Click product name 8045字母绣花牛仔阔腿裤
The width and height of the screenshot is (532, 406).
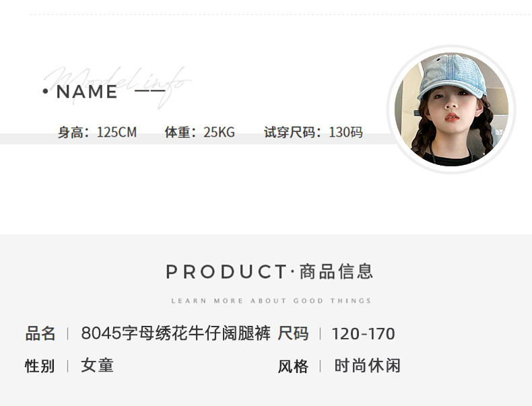(176, 333)
